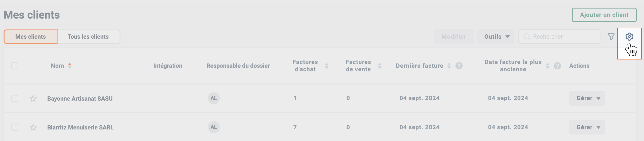Viewport: 644px width, 141px height.
Task: Click AL avatar for Bayonne Artisanat
Action: [214, 98]
